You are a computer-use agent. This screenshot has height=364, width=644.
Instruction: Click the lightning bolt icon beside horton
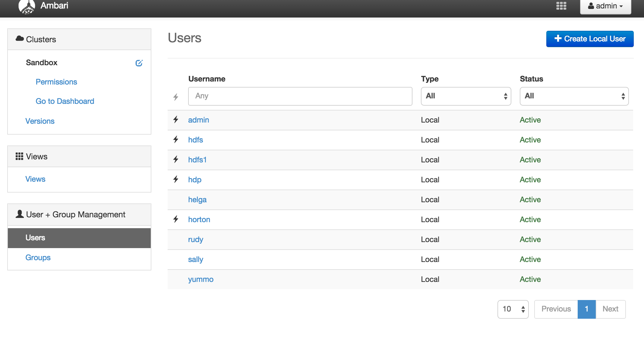click(176, 219)
